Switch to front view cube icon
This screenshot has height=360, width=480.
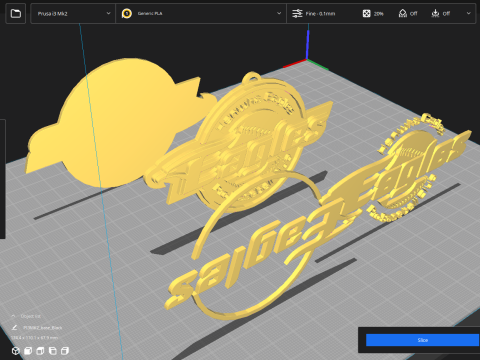(x=28, y=351)
